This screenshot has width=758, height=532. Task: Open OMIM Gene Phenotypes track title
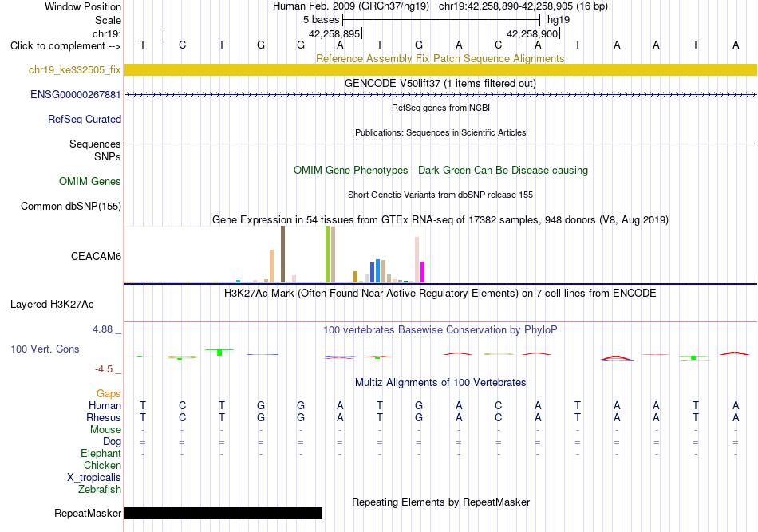pos(441,170)
